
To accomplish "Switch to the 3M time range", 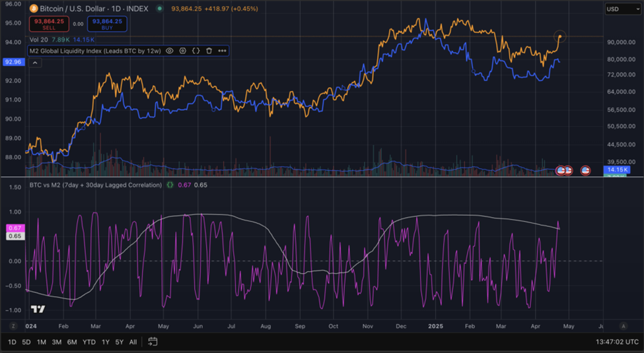I will point(56,342).
